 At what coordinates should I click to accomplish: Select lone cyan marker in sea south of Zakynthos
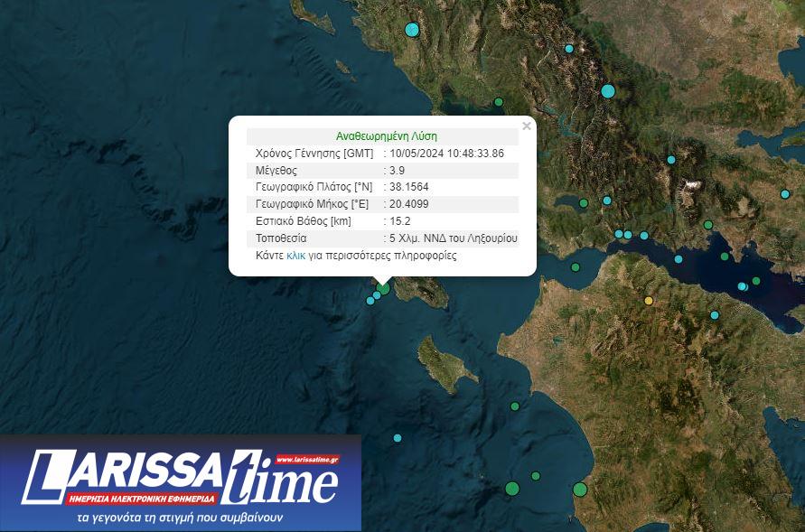[398, 438]
